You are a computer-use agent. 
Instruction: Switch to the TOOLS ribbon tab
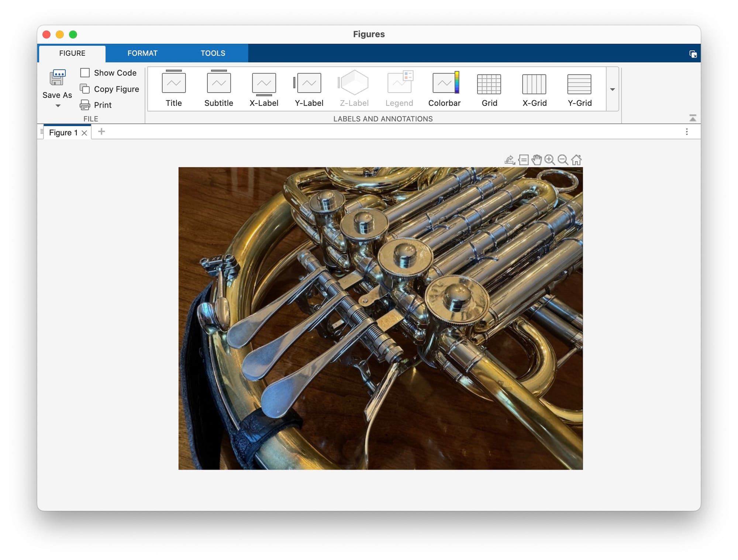[x=213, y=53]
